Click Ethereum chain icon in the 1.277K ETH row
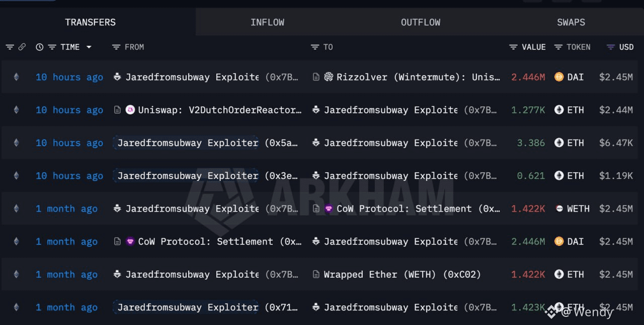 coord(16,110)
